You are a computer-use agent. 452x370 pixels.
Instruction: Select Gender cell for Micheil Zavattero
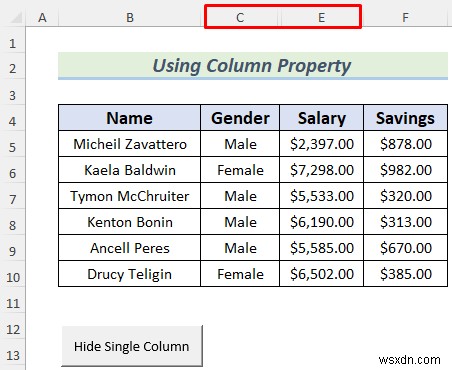click(240, 144)
